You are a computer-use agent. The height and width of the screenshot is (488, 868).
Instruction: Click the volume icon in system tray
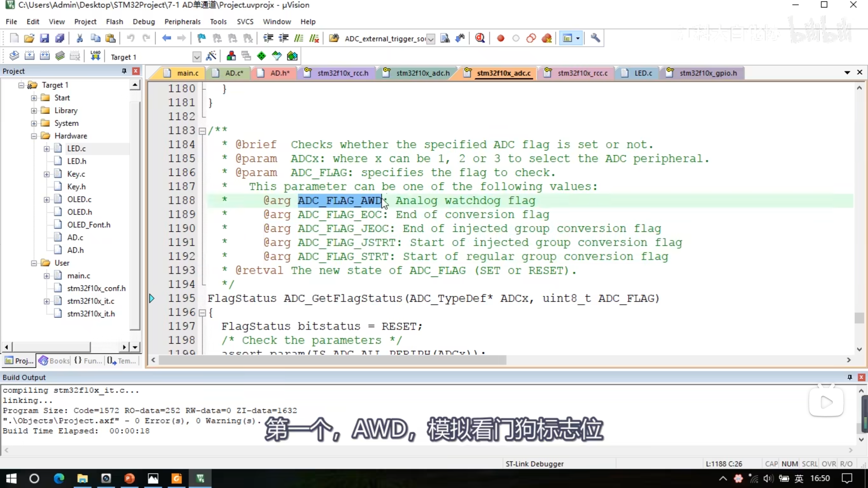768,479
